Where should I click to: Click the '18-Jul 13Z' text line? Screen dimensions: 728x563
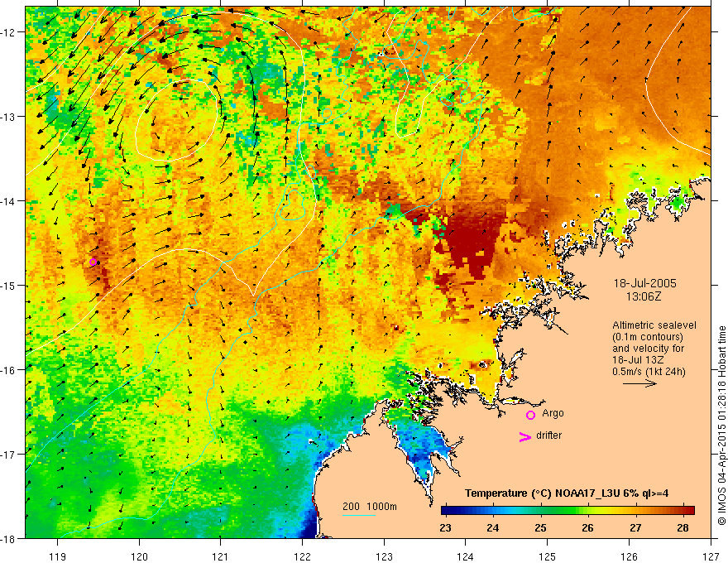(x=638, y=360)
